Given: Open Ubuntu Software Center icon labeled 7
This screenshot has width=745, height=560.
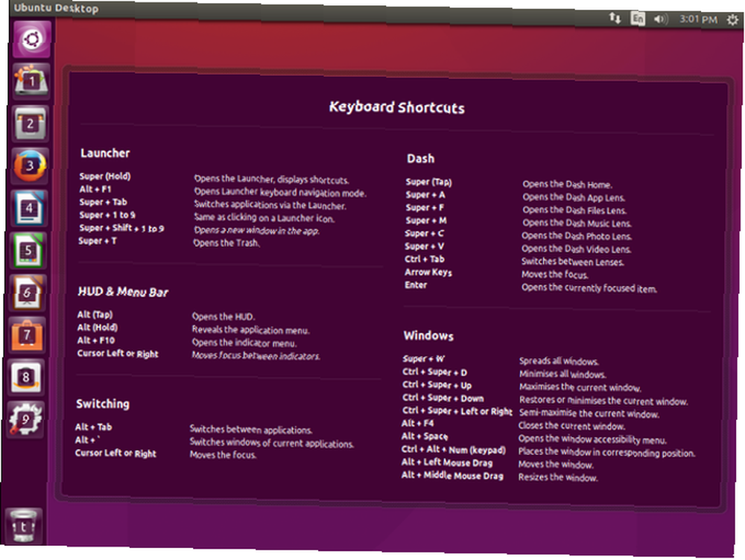Looking at the screenshot, I should point(27,335).
